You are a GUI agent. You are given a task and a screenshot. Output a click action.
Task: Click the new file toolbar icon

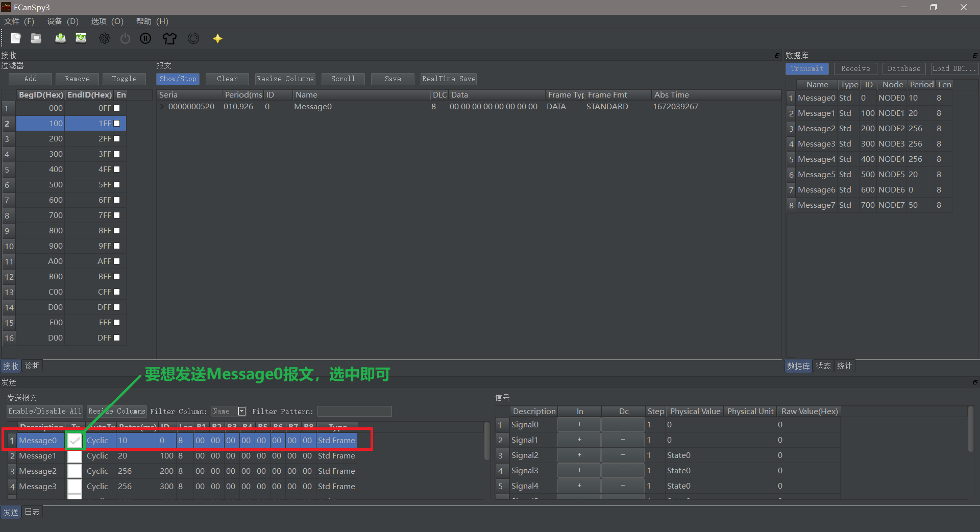(x=16, y=38)
